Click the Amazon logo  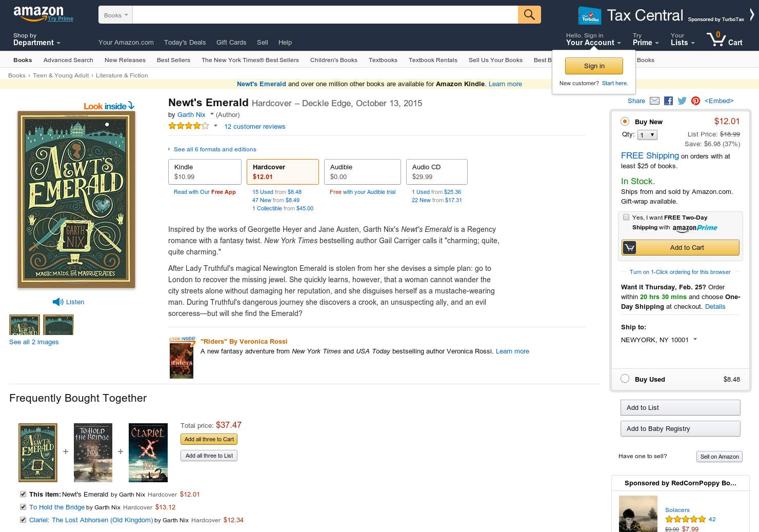pos(39,13)
